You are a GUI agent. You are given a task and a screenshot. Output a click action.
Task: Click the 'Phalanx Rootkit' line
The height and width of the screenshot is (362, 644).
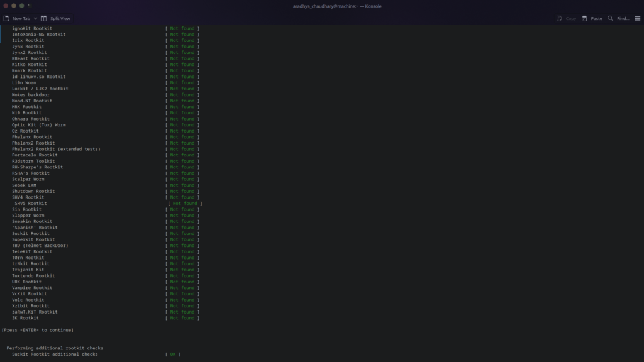32,137
